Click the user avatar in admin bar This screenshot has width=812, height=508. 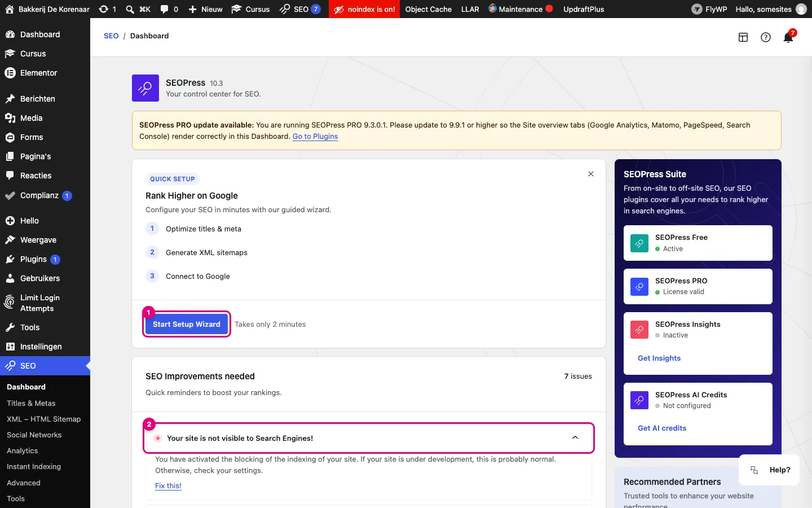click(801, 9)
